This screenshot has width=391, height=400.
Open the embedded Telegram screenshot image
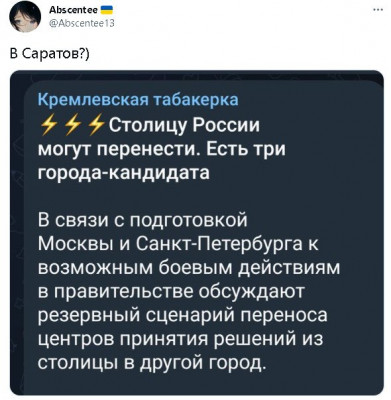pos(197,232)
